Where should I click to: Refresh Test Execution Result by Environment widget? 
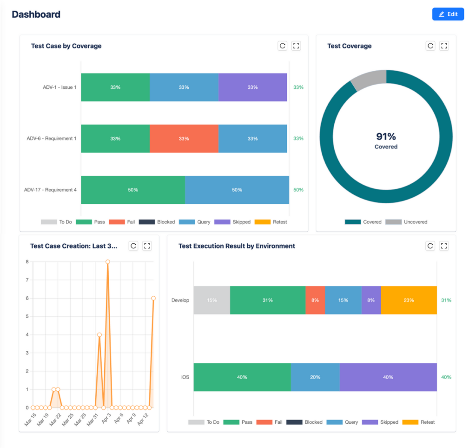tap(430, 246)
